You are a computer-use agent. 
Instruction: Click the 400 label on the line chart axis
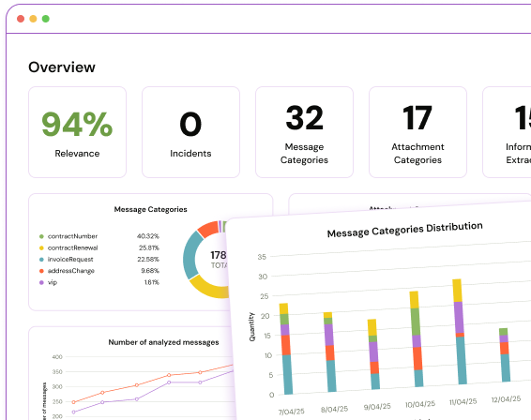coord(57,356)
